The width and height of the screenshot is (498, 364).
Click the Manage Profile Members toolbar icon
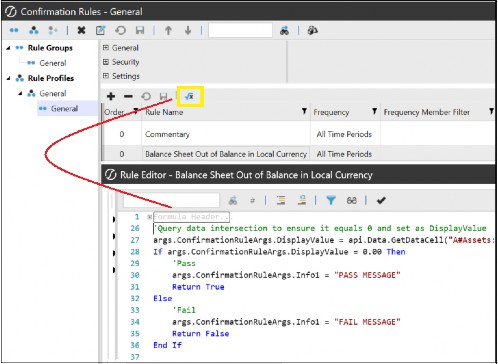point(53,31)
